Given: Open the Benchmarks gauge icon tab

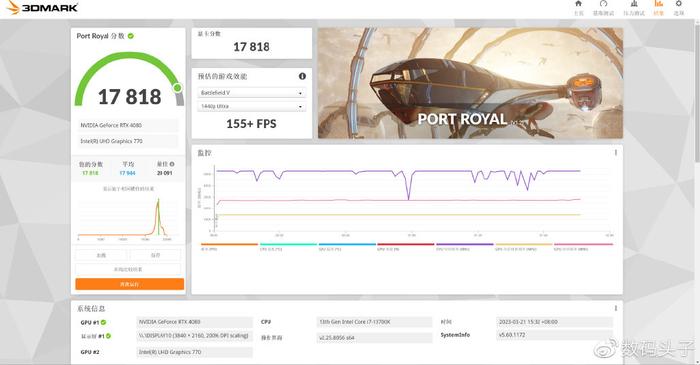Looking at the screenshot, I should [x=603, y=8].
